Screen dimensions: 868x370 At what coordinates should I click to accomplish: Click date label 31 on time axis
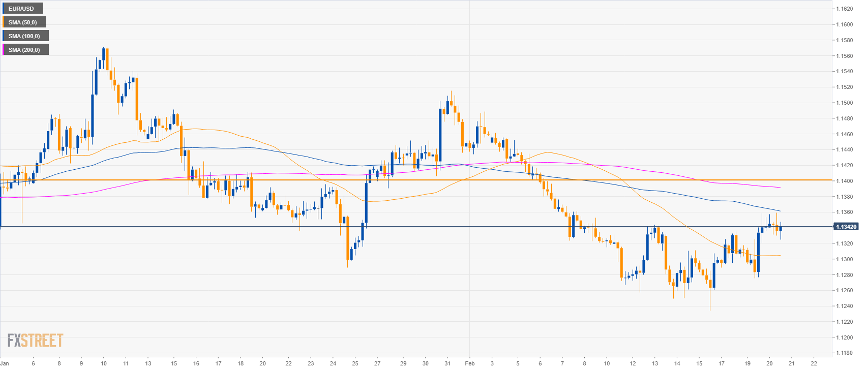pyautogui.click(x=447, y=363)
